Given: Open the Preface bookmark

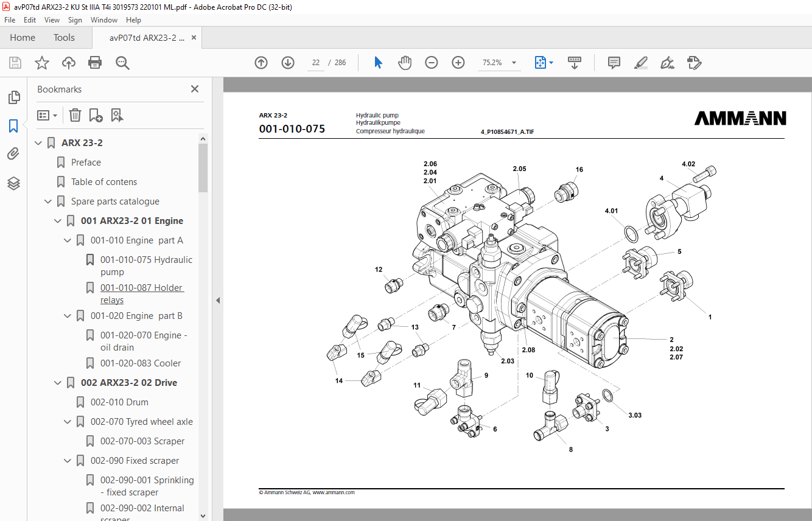Looking at the screenshot, I should click(x=86, y=163).
